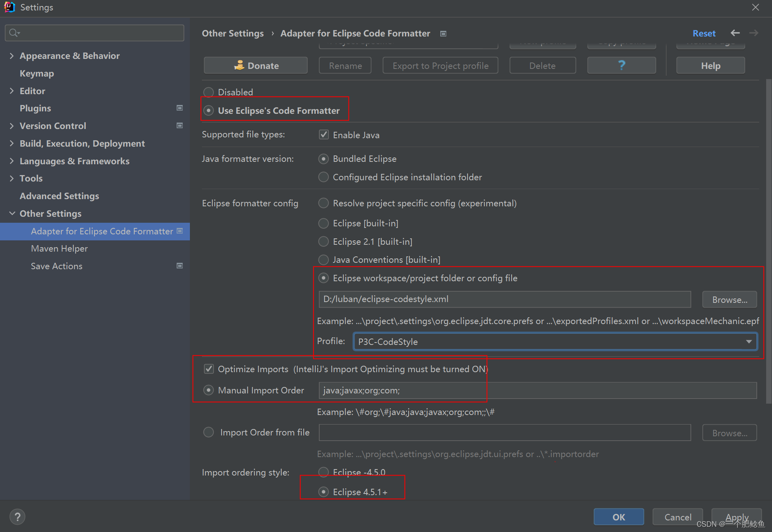Expand the Appearance & Behavior tree node
The image size is (772, 532).
[12, 56]
